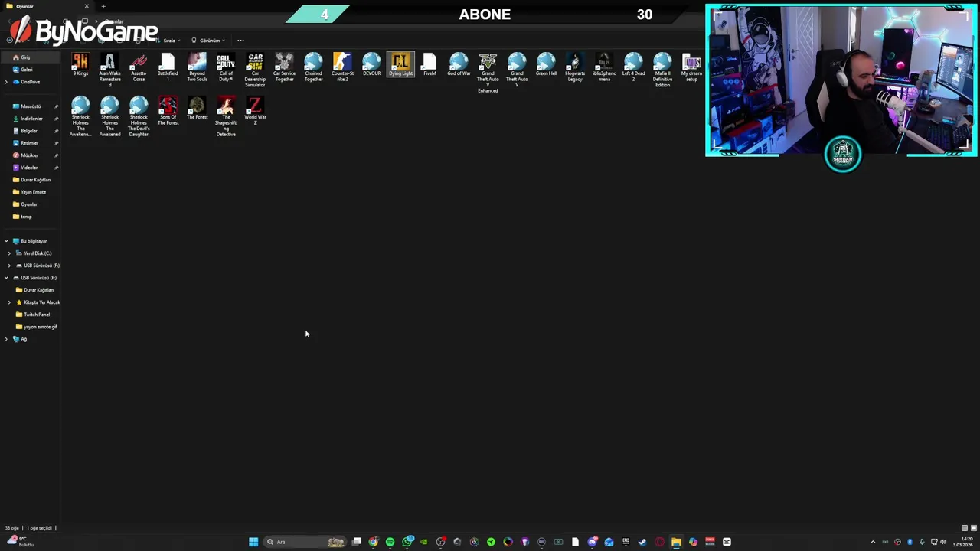Open Belgeler quick access folder
980x551 pixels.
(x=30, y=131)
